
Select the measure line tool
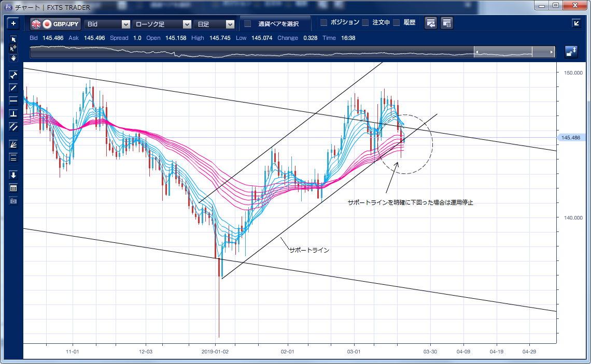(13, 75)
